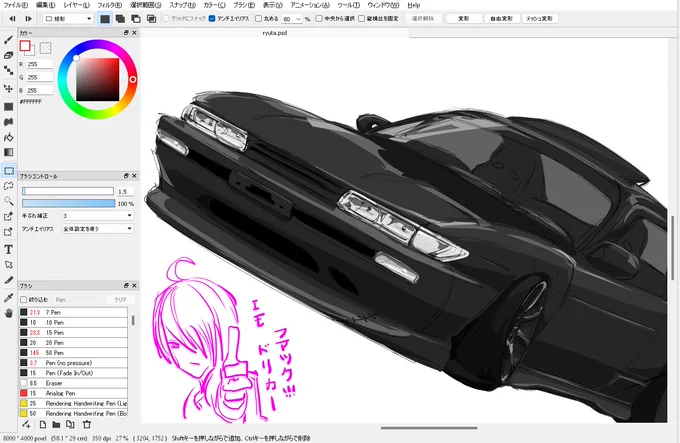
Task: Select the Analog Pen brush
Action: [73, 393]
